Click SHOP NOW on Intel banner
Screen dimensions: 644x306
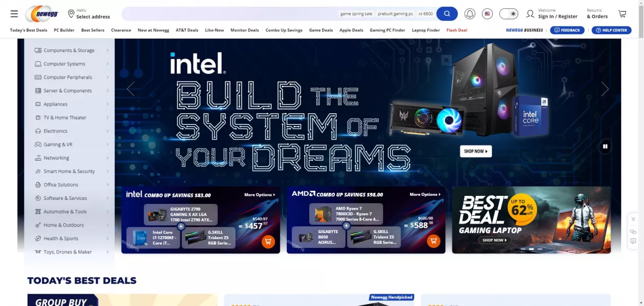pyautogui.click(x=476, y=151)
